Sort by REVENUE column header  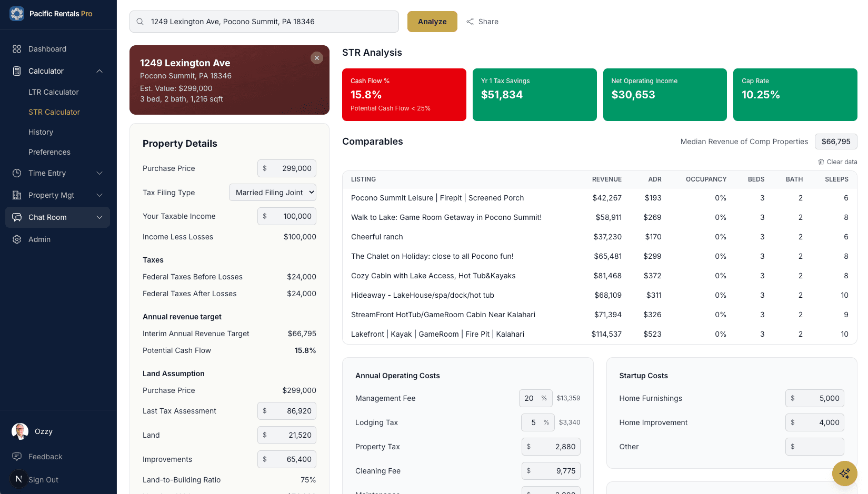pos(607,179)
